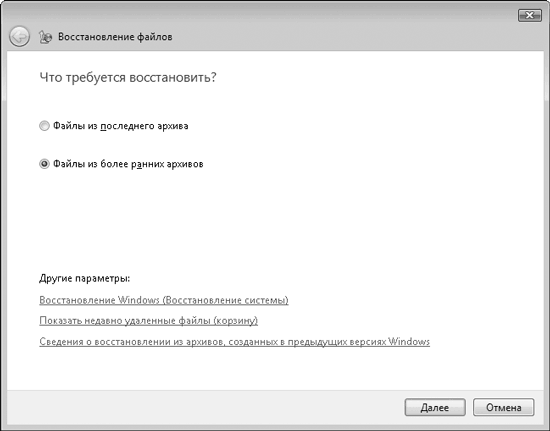Click blank white area below the radio options

274,221
